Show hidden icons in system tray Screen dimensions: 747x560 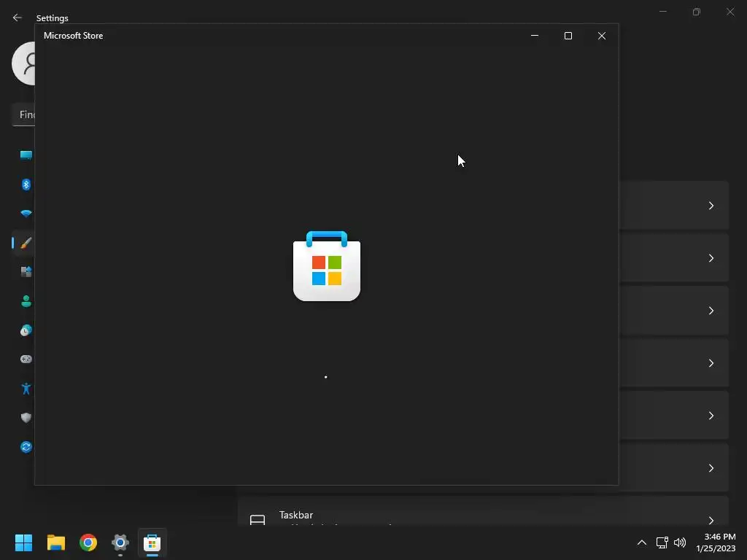(x=642, y=542)
